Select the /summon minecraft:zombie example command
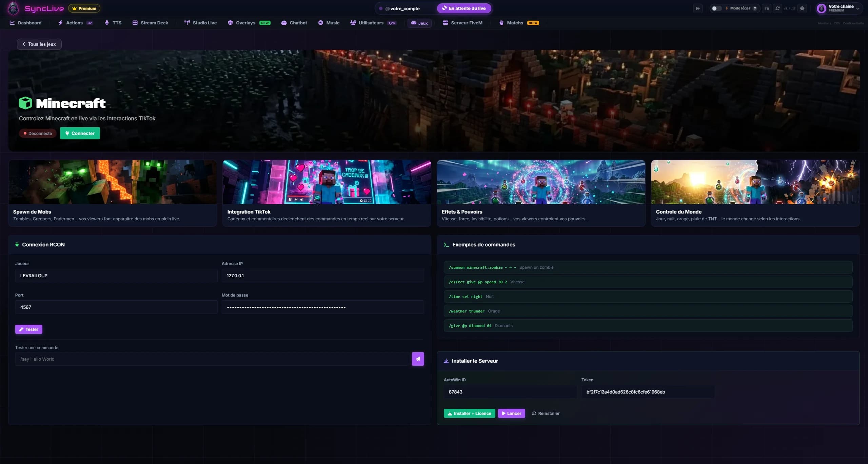 point(648,267)
